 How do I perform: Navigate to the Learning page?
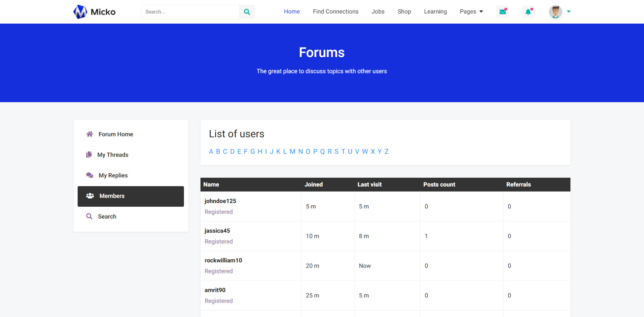click(x=435, y=12)
